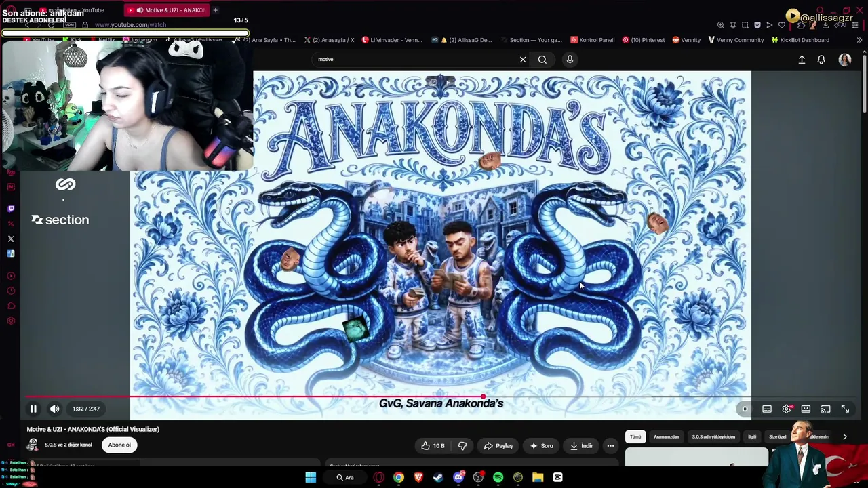Open the Lifeinvader bookmark
The image size is (868, 488).
click(x=392, y=40)
